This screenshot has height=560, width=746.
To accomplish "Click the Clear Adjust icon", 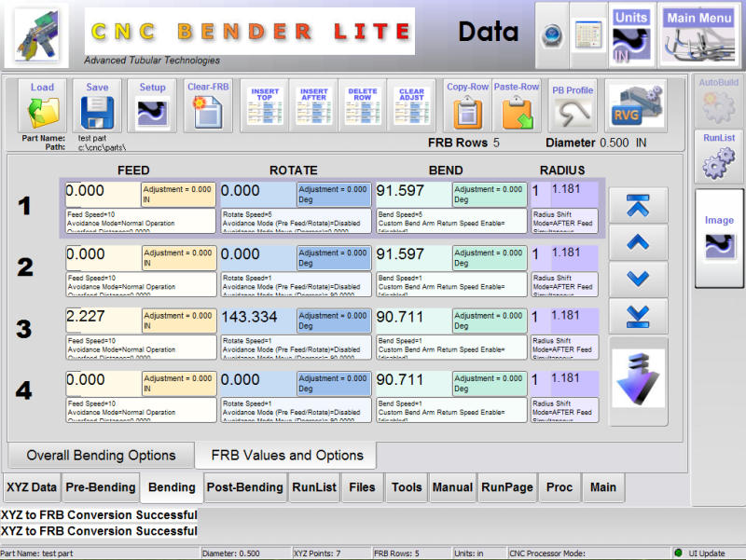I will [411, 105].
